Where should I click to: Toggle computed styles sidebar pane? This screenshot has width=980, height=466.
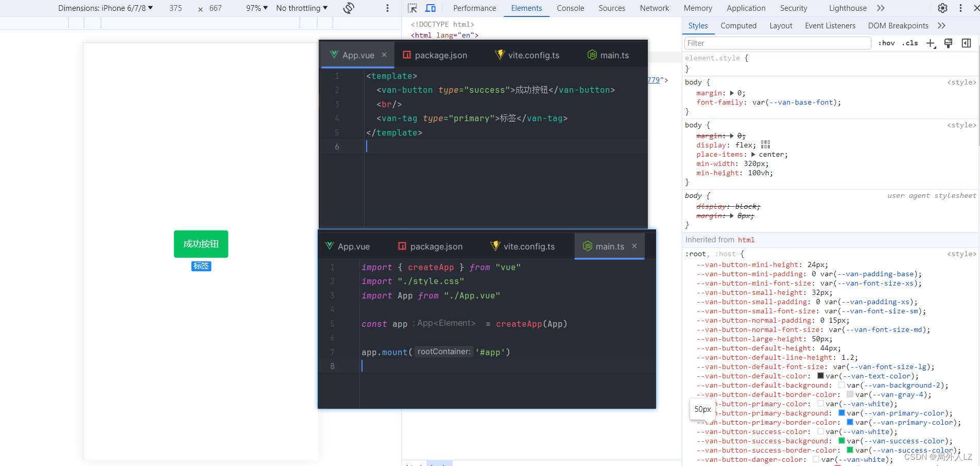pyautogui.click(x=966, y=43)
